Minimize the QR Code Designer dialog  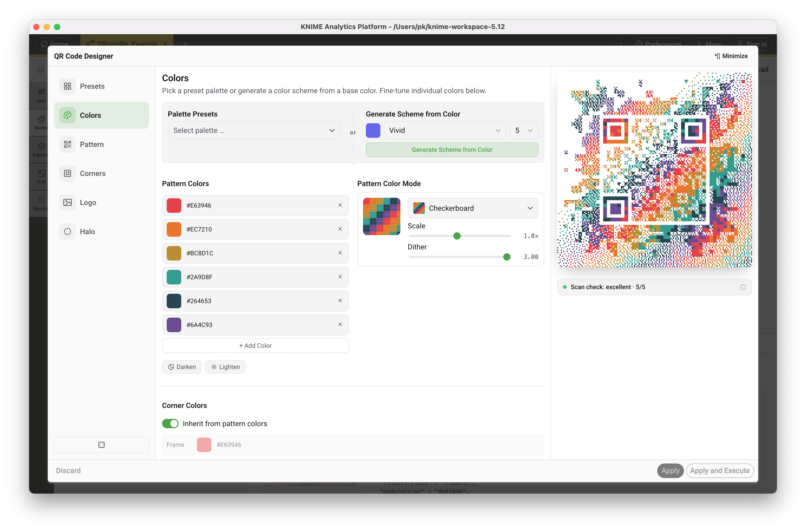click(731, 56)
